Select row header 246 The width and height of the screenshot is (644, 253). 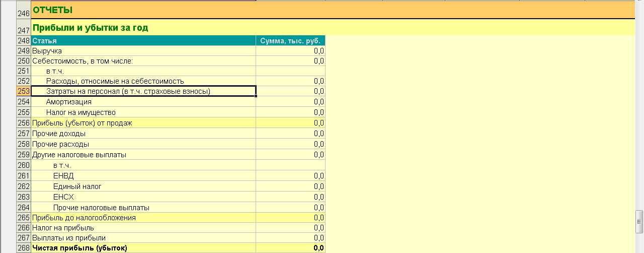(x=24, y=11)
